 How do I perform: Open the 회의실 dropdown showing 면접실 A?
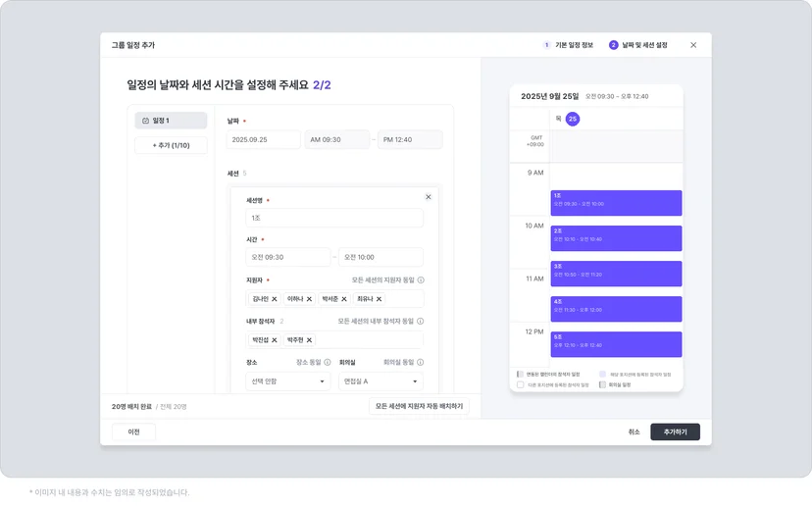click(x=381, y=381)
